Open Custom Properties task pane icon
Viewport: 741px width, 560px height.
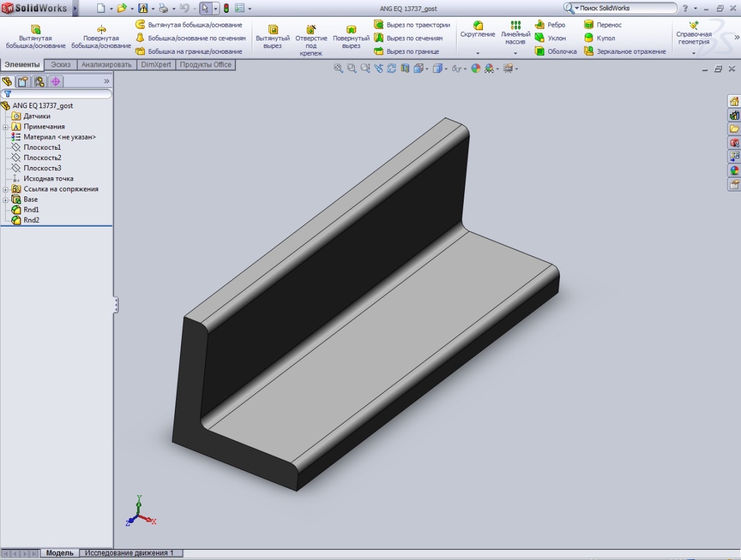(x=734, y=184)
